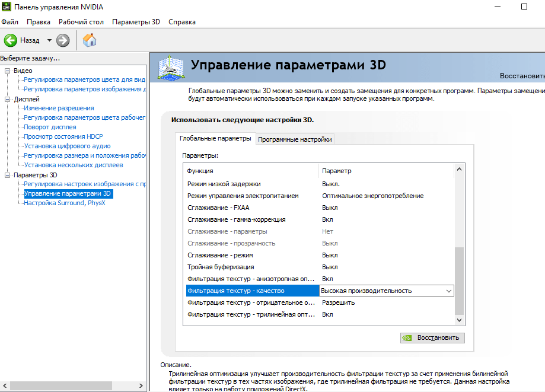The width and height of the screenshot is (545, 392).
Task: Click the settings list scroll up arrow
Action: (458, 170)
